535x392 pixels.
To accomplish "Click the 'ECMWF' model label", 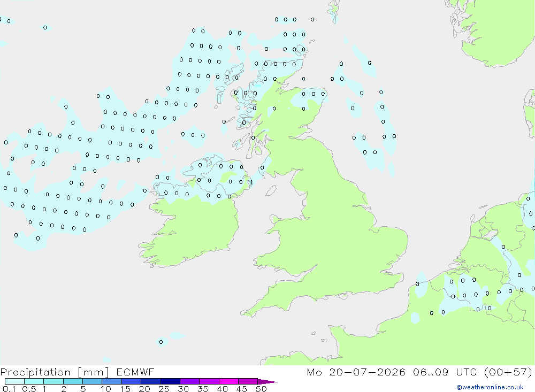I will (135, 372).
